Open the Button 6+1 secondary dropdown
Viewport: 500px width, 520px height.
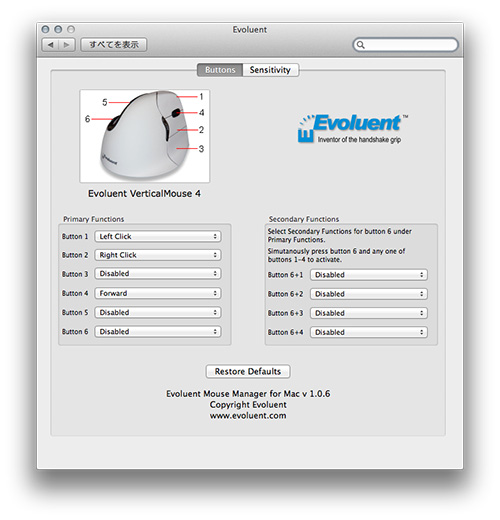[369, 275]
